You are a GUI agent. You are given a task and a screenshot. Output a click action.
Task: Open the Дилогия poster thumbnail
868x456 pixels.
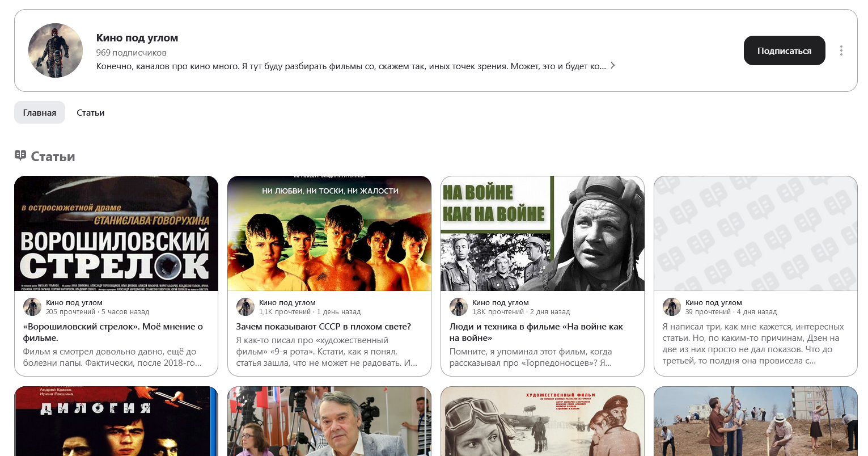(x=116, y=421)
